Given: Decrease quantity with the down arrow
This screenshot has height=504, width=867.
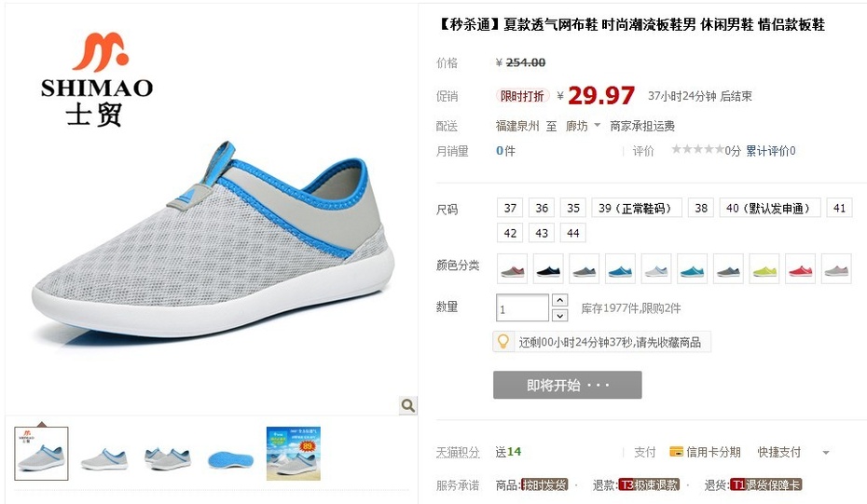Looking at the screenshot, I should tap(560, 316).
